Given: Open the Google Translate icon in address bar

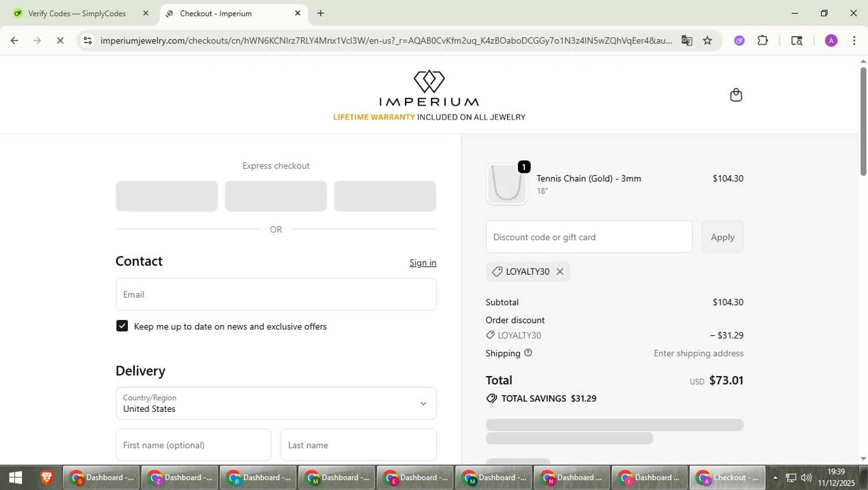Looking at the screenshot, I should (687, 40).
